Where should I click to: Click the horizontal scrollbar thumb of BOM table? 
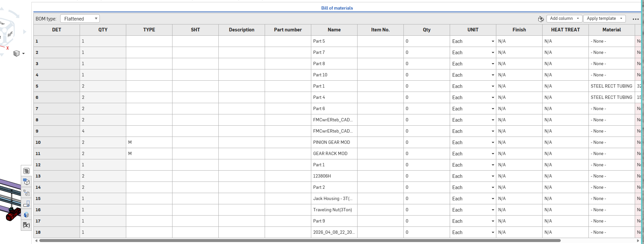point(300,241)
